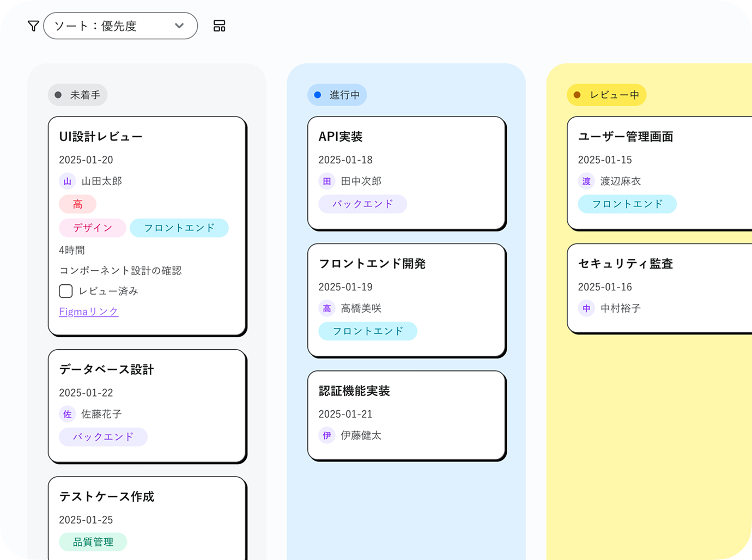Click the 佐 avatar for 佐藤花子
The image size is (752, 560).
(67, 414)
